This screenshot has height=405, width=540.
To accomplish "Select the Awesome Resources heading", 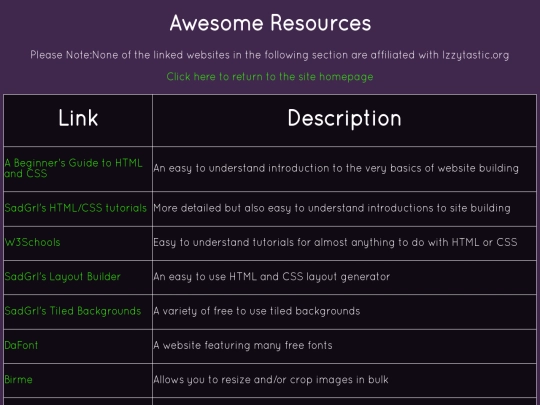I will click(x=270, y=23).
